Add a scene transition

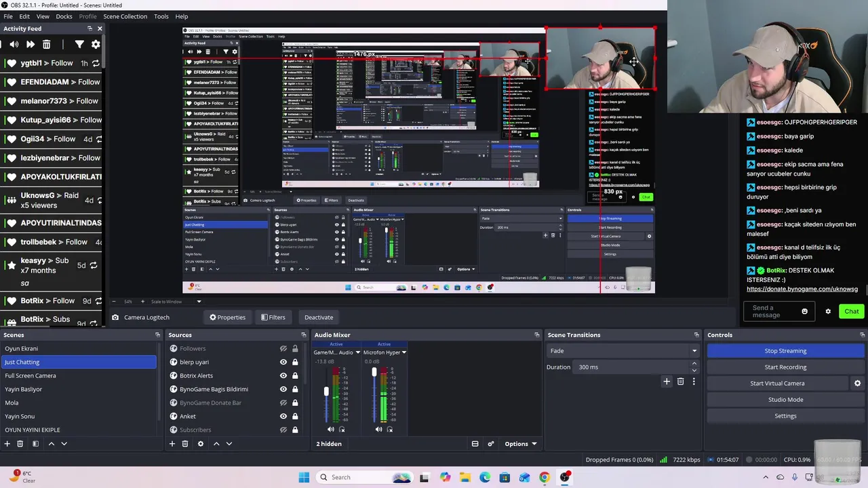click(x=667, y=382)
